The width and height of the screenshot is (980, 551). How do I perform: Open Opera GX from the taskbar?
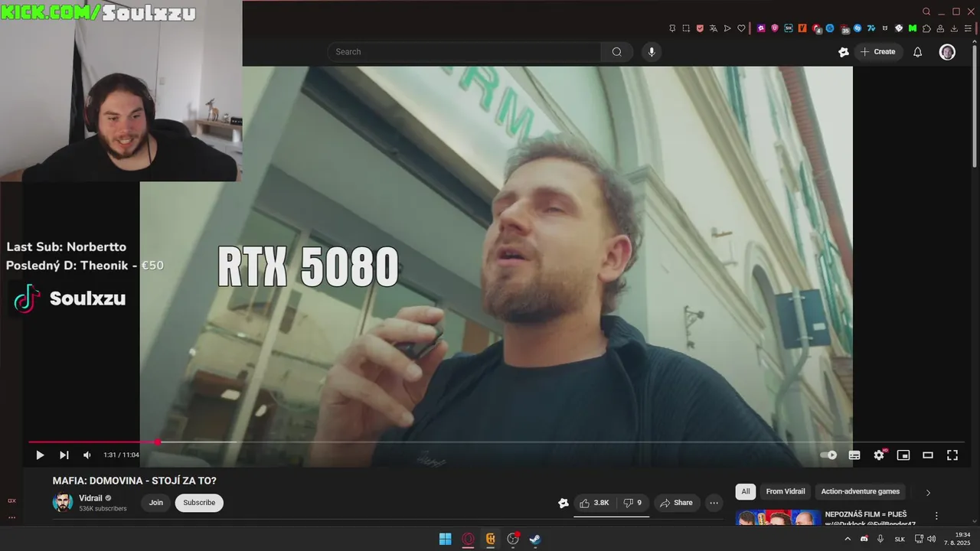point(468,539)
